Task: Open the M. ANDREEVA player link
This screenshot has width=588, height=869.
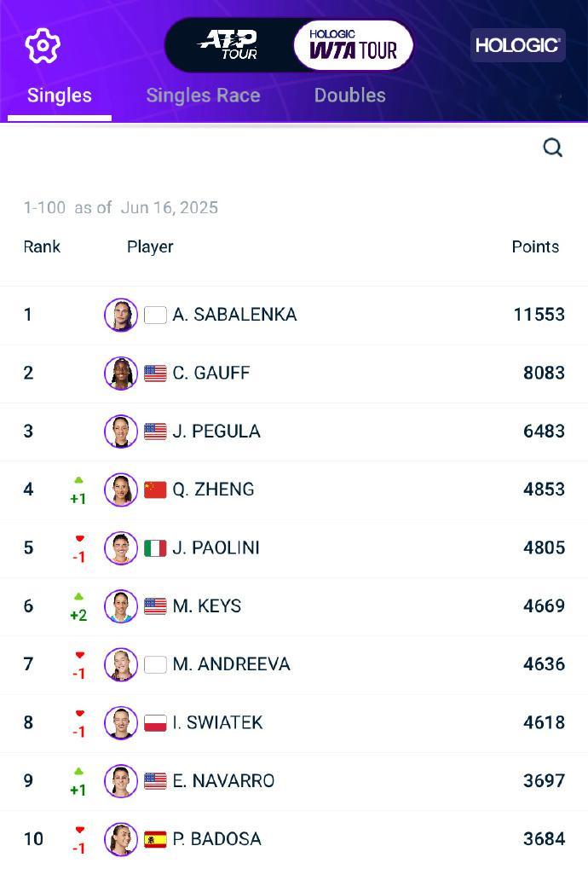Action: click(232, 664)
